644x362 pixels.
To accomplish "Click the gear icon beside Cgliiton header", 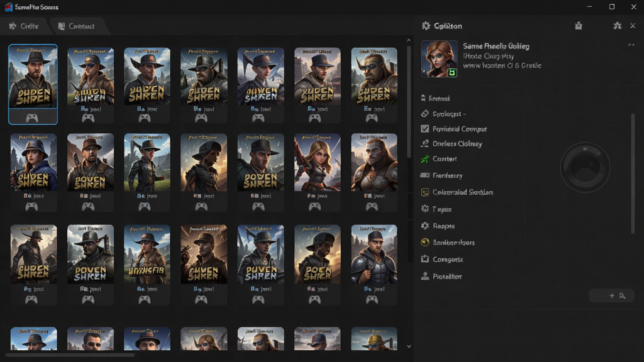I will coord(426,26).
